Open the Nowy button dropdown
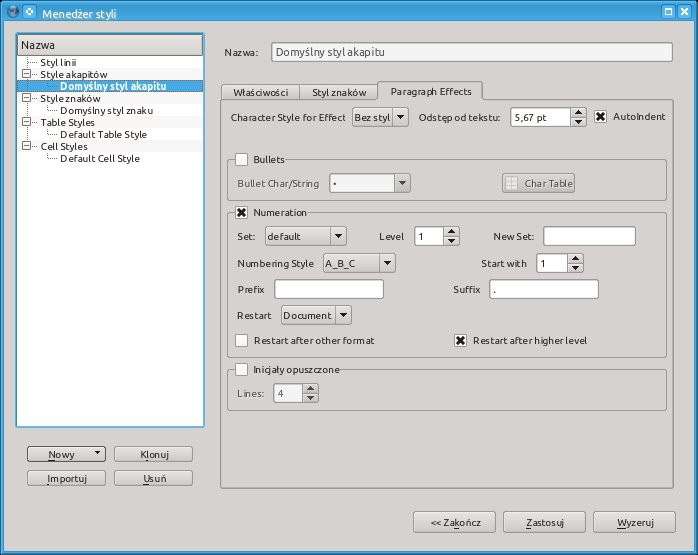698x555 pixels. coord(96,454)
